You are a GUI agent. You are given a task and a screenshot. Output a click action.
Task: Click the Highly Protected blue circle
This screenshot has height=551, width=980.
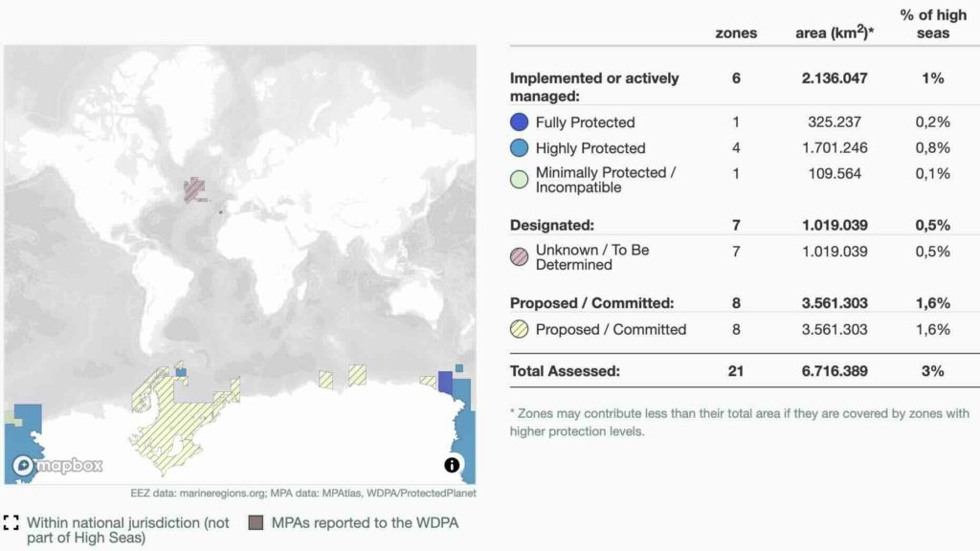click(520, 148)
